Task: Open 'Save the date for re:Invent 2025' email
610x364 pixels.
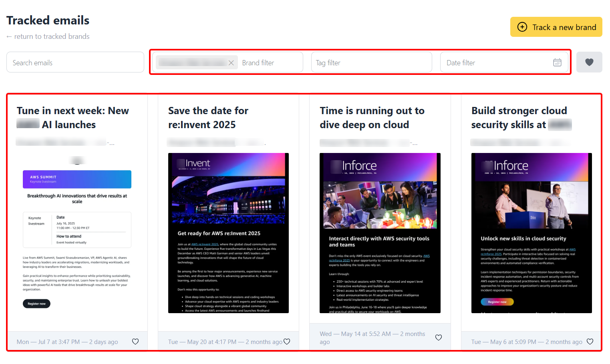Action: click(x=208, y=118)
